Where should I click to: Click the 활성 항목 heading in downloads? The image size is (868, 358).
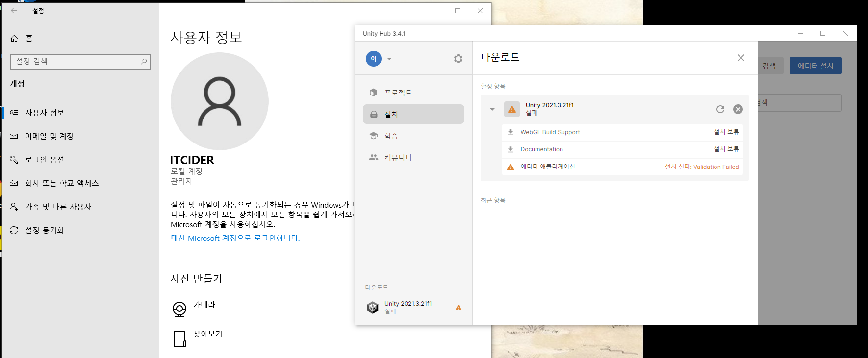pos(493,86)
